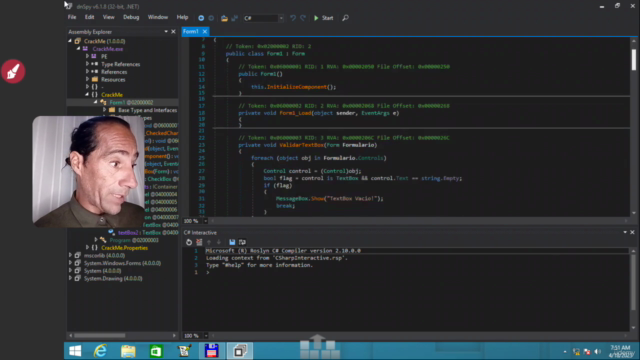The image size is (640, 360).
Task: Select System (4.0.0.0) assembly in tree
Action: tap(102, 271)
